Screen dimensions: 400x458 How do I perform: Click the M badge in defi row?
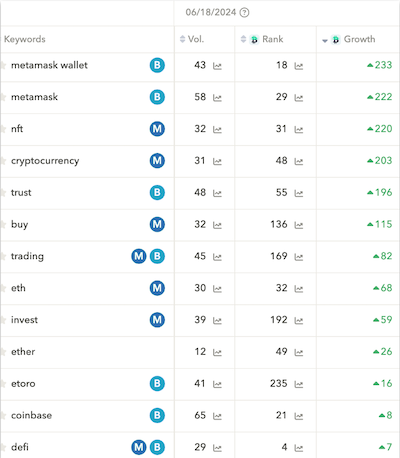tap(139, 447)
